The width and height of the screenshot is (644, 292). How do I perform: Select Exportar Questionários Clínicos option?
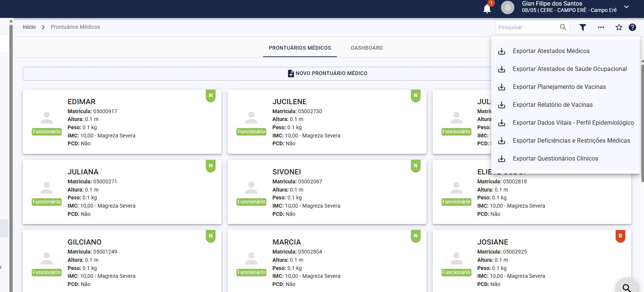click(555, 159)
